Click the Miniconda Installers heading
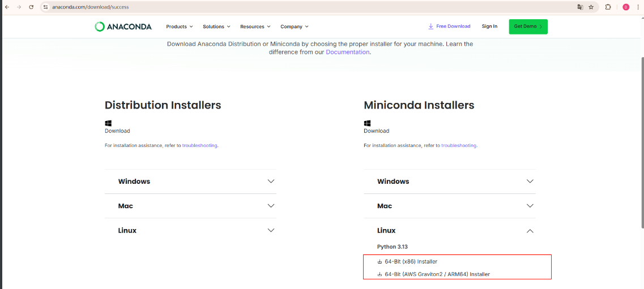Viewport: 644px width, 289px height. coord(419,105)
